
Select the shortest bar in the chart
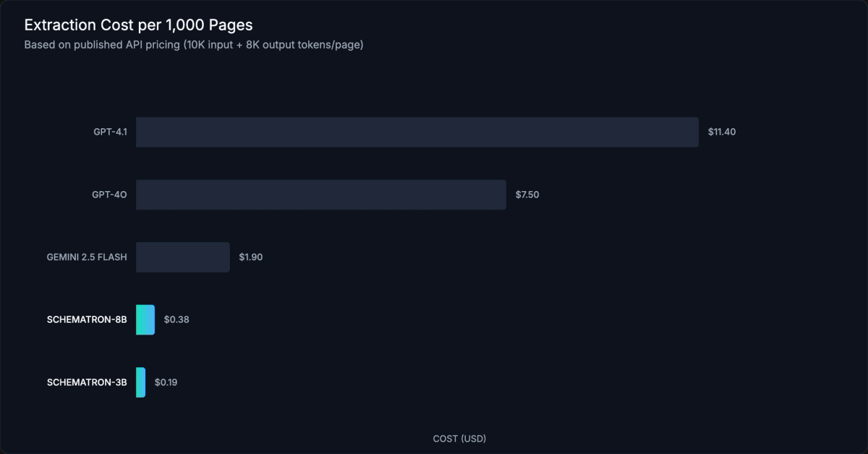[x=140, y=382]
